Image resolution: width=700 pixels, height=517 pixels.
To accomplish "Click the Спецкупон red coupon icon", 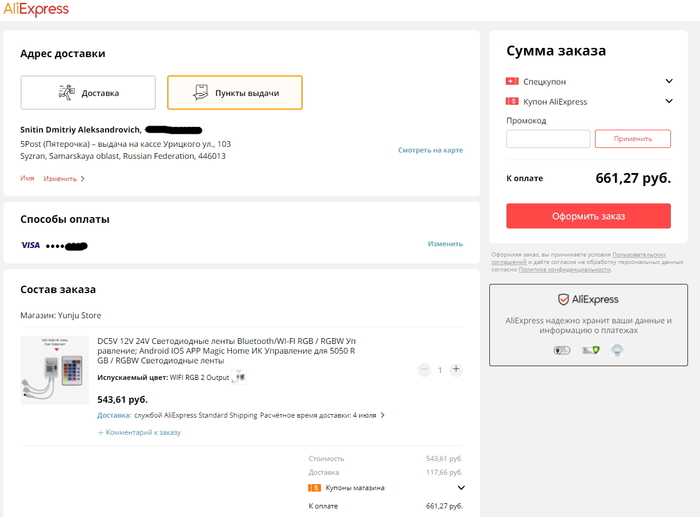I will click(x=512, y=81).
